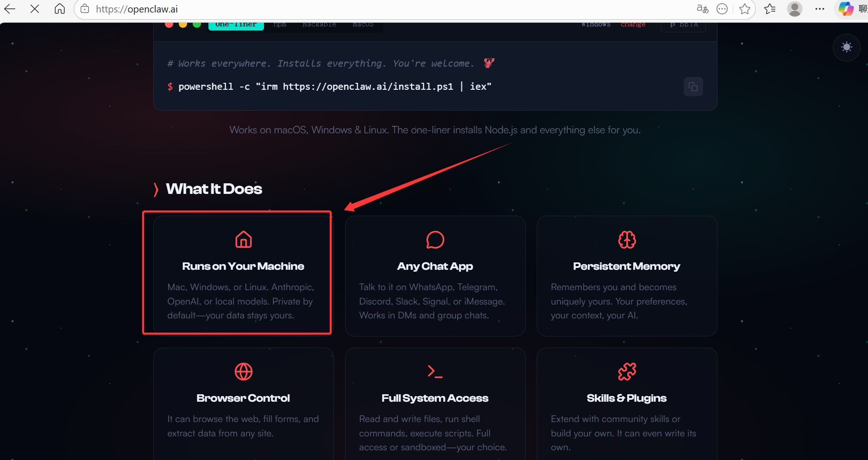Click the 'Windows' detected OS label
Viewport: 868px width, 460px height.
click(x=596, y=25)
